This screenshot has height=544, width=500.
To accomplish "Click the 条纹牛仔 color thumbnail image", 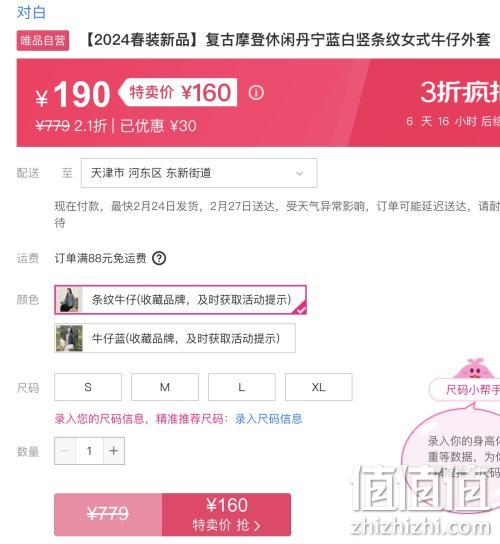I will point(69,300).
